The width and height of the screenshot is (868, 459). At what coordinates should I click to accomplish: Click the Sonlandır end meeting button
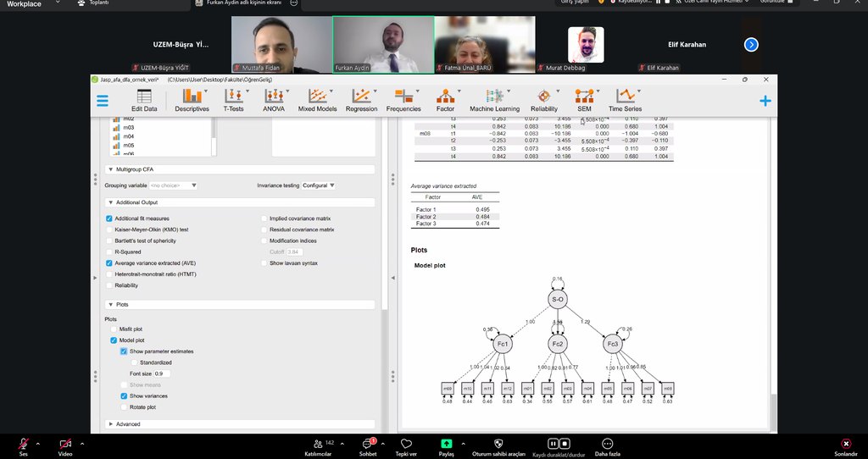pyautogui.click(x=844, y=446)
